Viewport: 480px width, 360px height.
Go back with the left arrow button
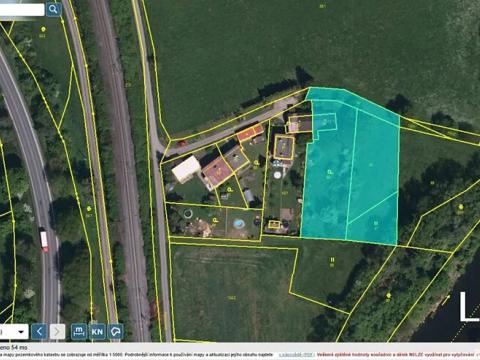tap(39, 331)
